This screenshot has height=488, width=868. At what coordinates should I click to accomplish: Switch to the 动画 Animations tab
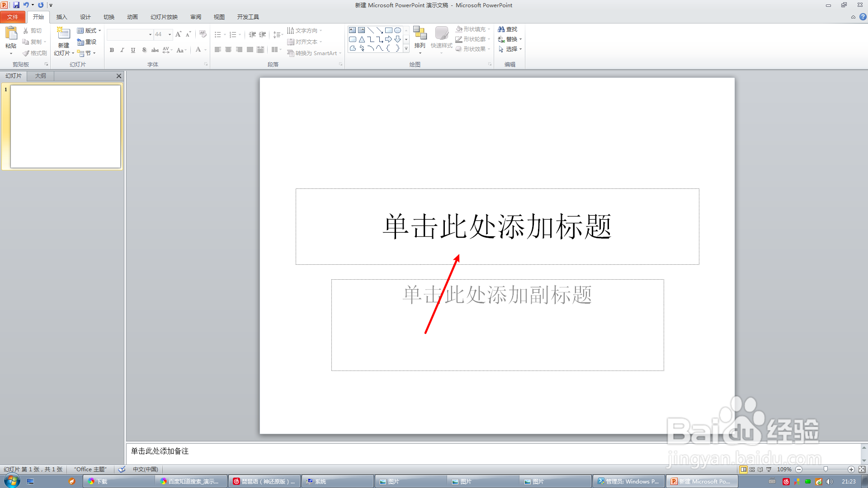tap(132, 17)
